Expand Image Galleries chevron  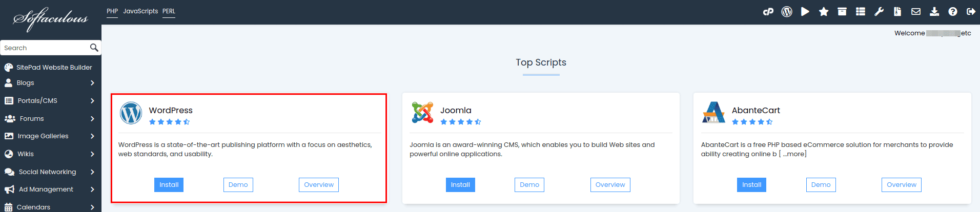pos(92,136)
